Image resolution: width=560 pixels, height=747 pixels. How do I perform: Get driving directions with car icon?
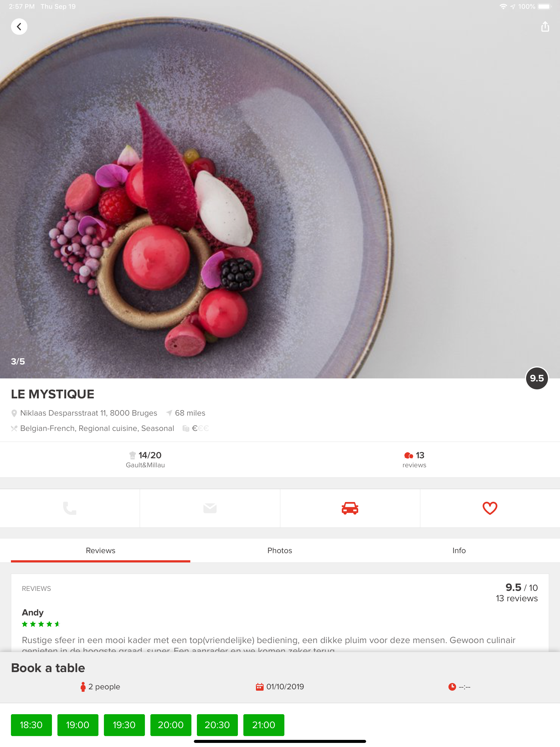[x=350, y=508]
